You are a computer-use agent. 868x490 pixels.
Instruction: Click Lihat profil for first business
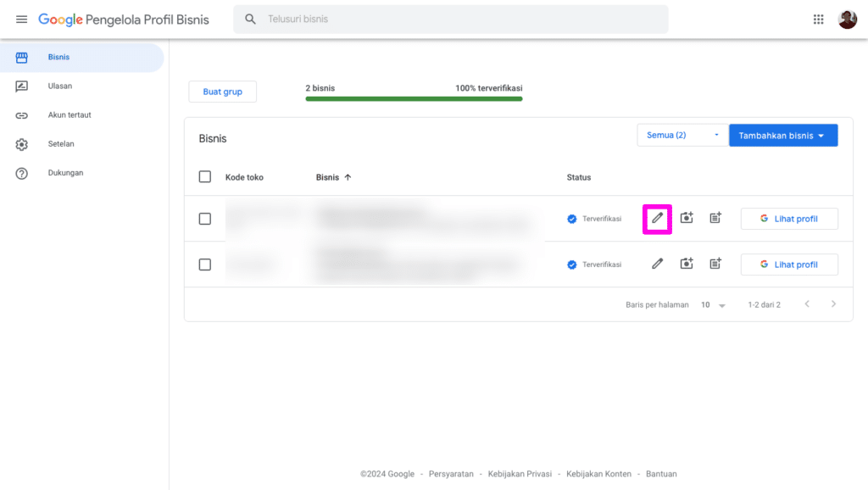point(789,219)
